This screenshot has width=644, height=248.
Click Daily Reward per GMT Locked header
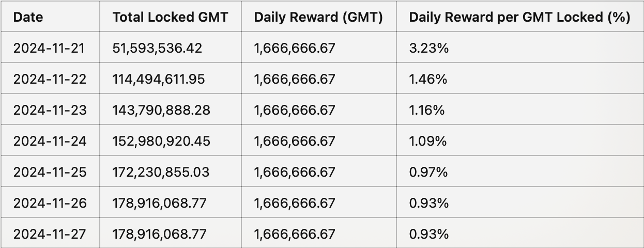point(519,17)
